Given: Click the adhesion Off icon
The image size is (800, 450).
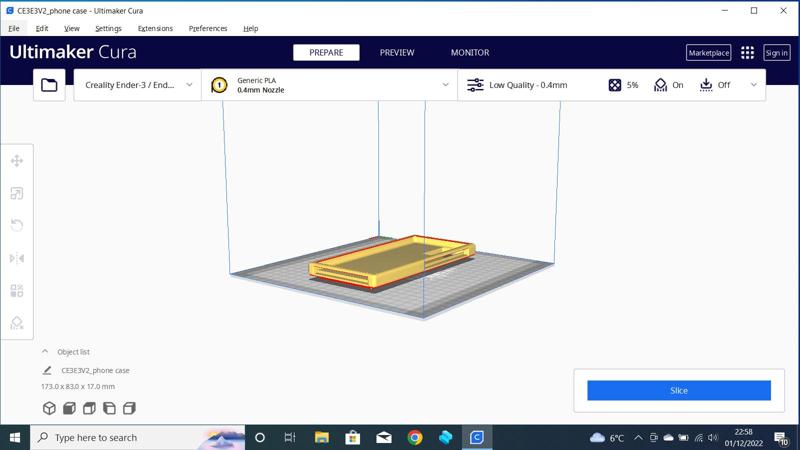Looking at the screenshot, I should (706, 85).
